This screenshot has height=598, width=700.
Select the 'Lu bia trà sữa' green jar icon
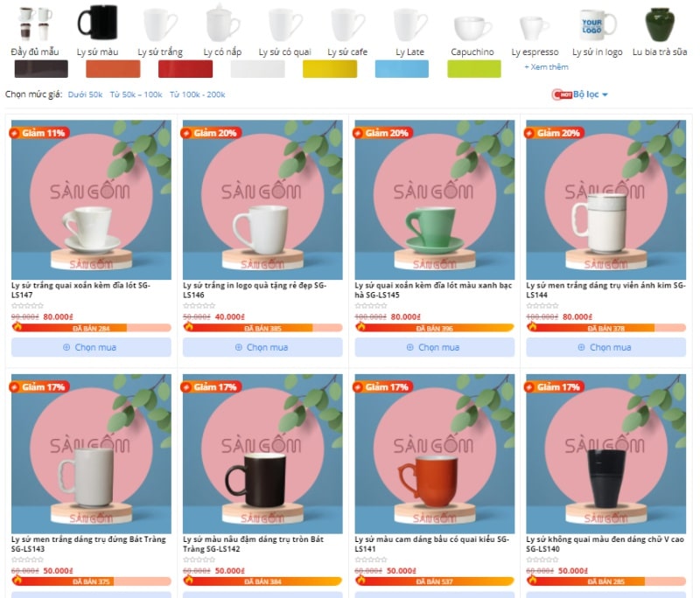point(660,24)
